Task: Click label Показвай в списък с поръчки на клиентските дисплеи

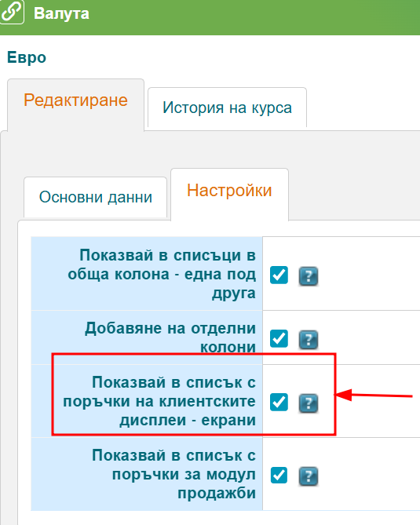Action: point(159,401)
